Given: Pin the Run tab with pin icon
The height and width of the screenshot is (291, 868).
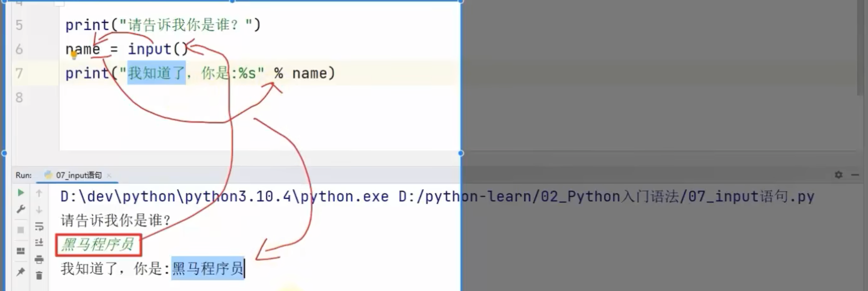Looking at the screenshot, I should pyautogui.click(x=20, y=272).
